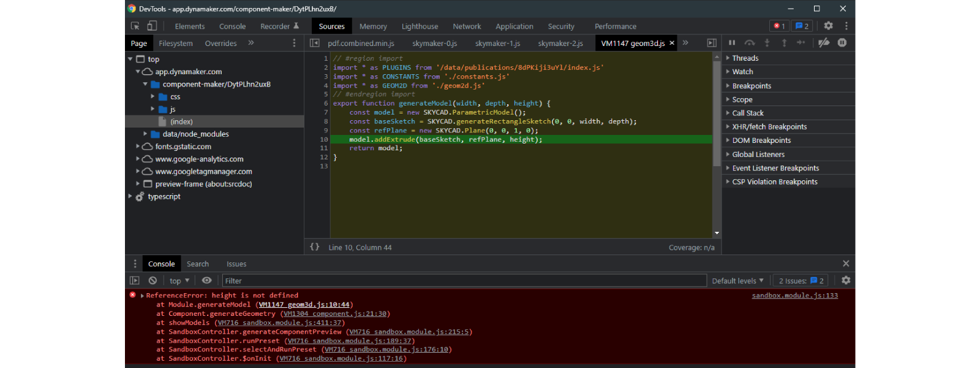Click the blue issues count badge in top toolbar
The image size is (980, 368).
[x=802, y=26]
